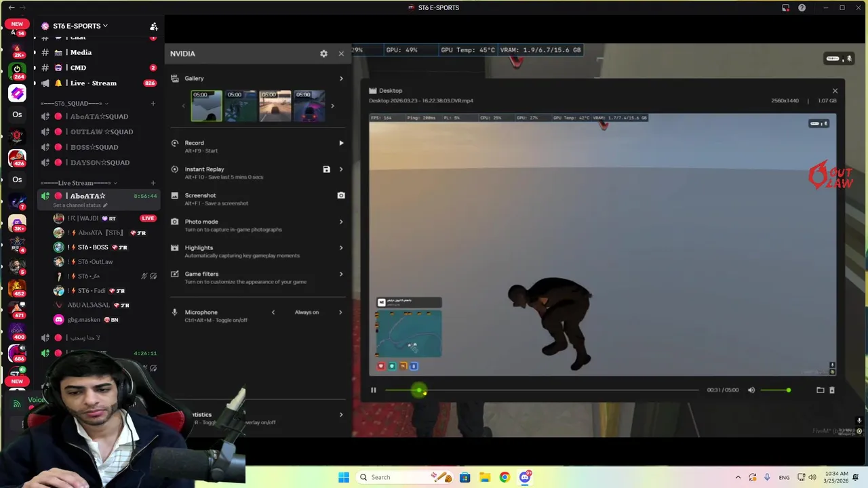Viewport: 868px width, 488px height.
Task: Join the AboATA☆SQUAD voice channel
Action: coord(98,117)
